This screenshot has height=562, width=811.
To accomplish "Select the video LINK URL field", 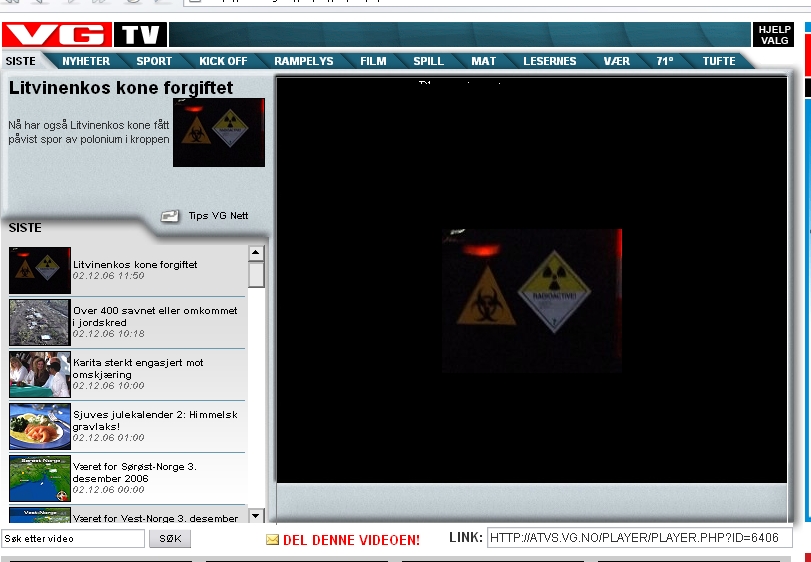I will [x=639, y=538].
